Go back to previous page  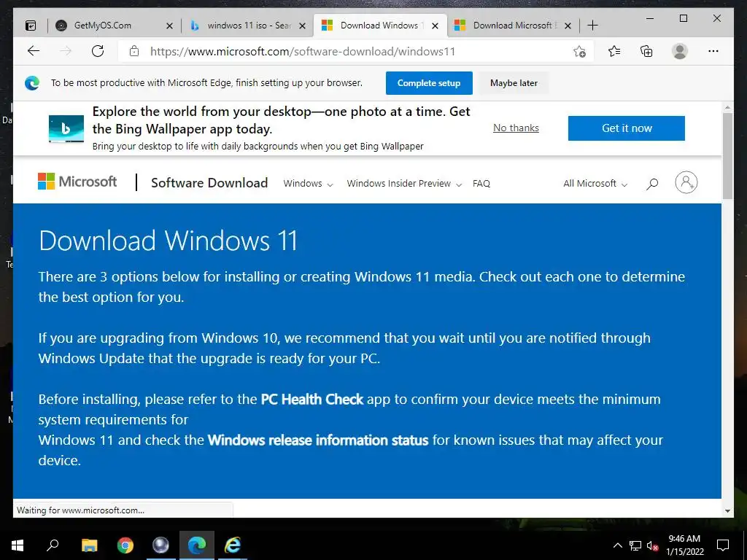point(34,51)
